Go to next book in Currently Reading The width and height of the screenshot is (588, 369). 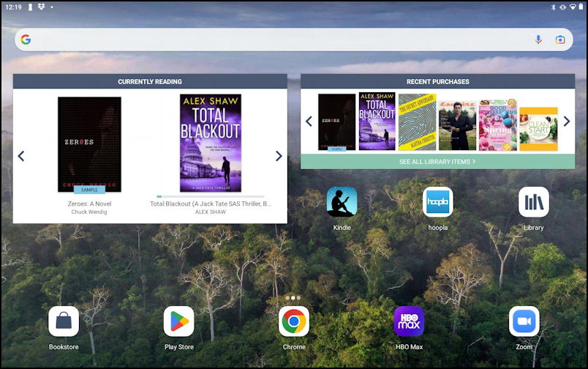pos(279,156)
